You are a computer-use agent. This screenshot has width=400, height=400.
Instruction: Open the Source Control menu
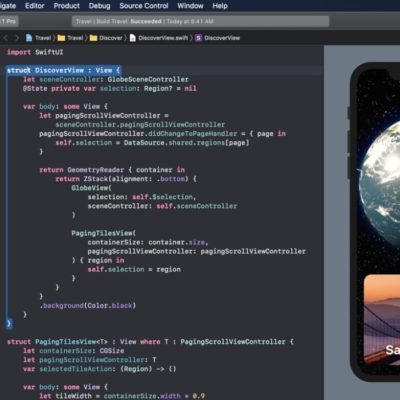tap(144, 6)
